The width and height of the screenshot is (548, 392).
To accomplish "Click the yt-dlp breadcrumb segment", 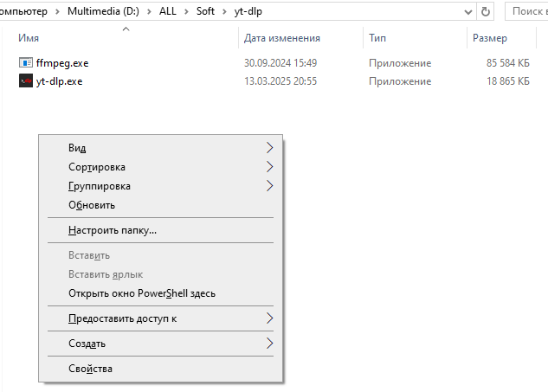I will click(248, 11).
